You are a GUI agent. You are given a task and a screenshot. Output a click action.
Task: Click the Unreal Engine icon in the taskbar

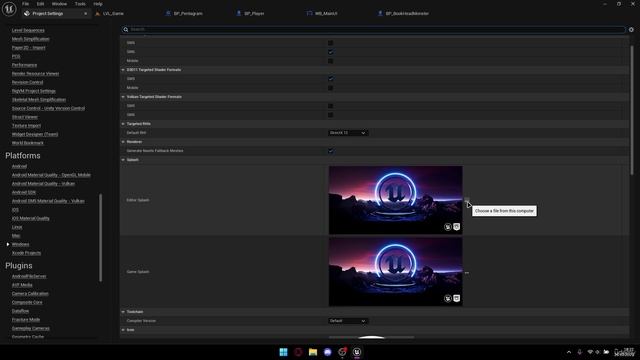coord(357,352)
